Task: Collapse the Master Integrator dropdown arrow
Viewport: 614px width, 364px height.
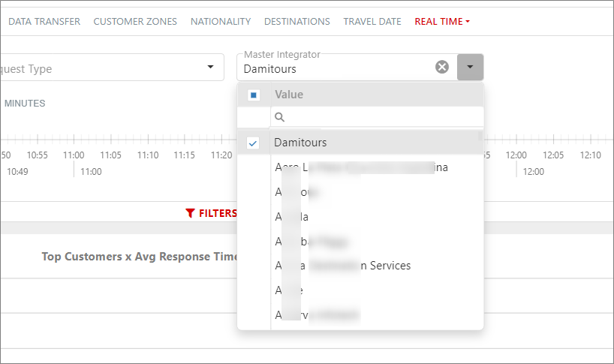Action: [x=470, y=67]
